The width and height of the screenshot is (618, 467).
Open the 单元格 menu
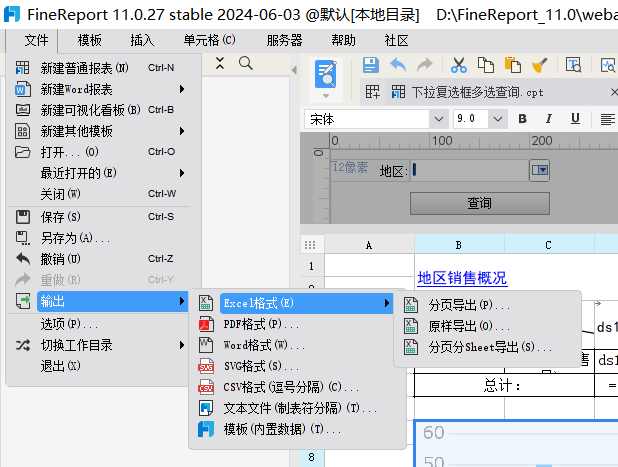point(209,40)
